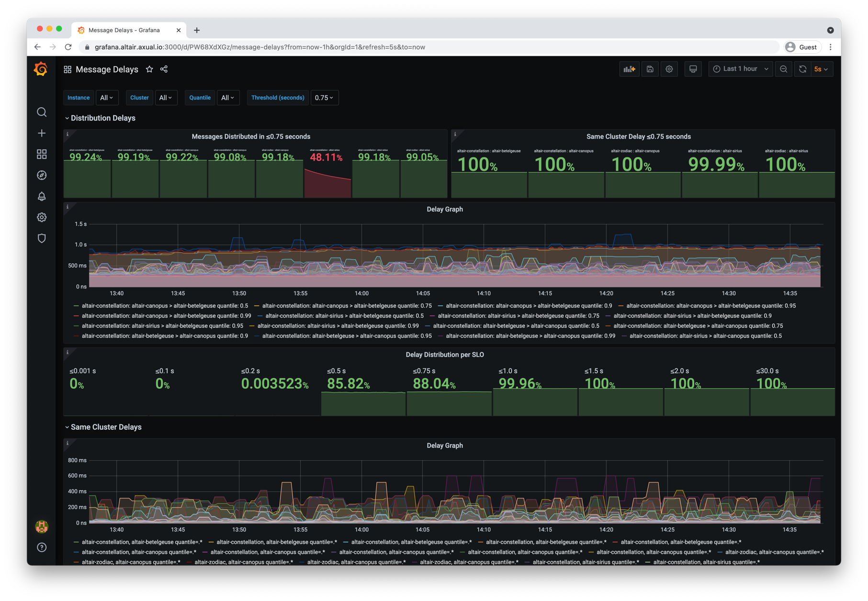Open the Server Admin shield icon
Viewport: 868px width, 601px height.
42,238
